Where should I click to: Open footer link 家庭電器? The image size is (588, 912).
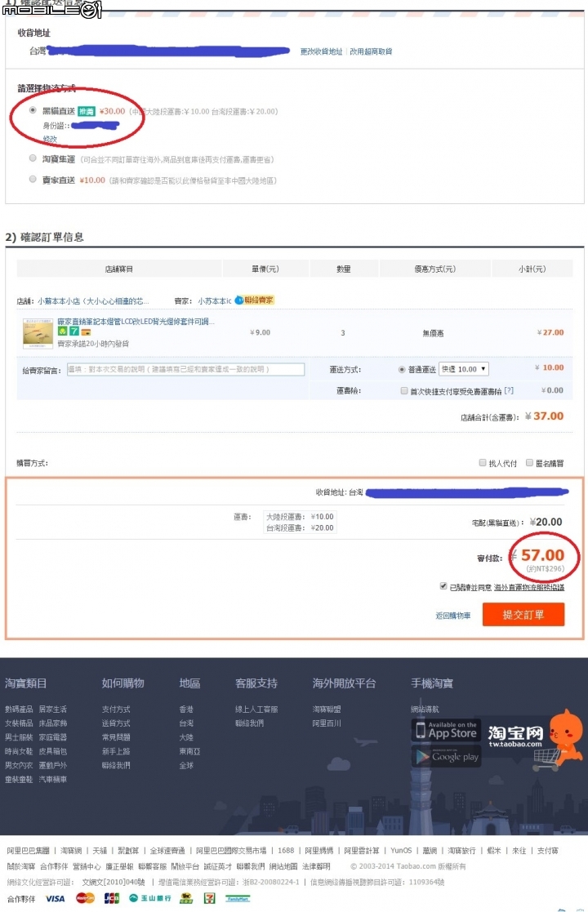click(53, 737)
